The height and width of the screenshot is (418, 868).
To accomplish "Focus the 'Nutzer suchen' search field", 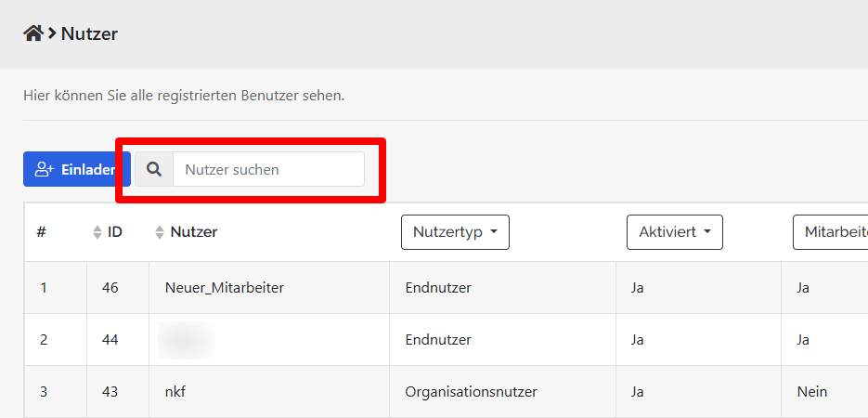I will (x=268, y=169).
